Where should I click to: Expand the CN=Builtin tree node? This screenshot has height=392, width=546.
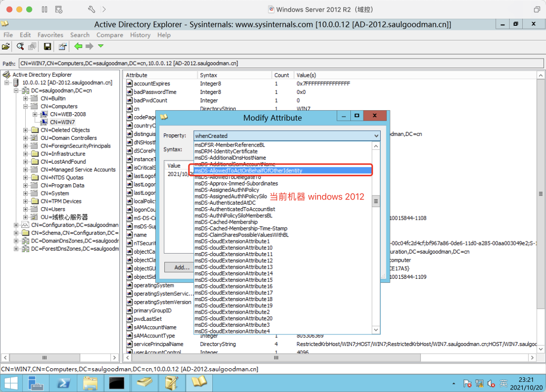click(x=25, y=99)
